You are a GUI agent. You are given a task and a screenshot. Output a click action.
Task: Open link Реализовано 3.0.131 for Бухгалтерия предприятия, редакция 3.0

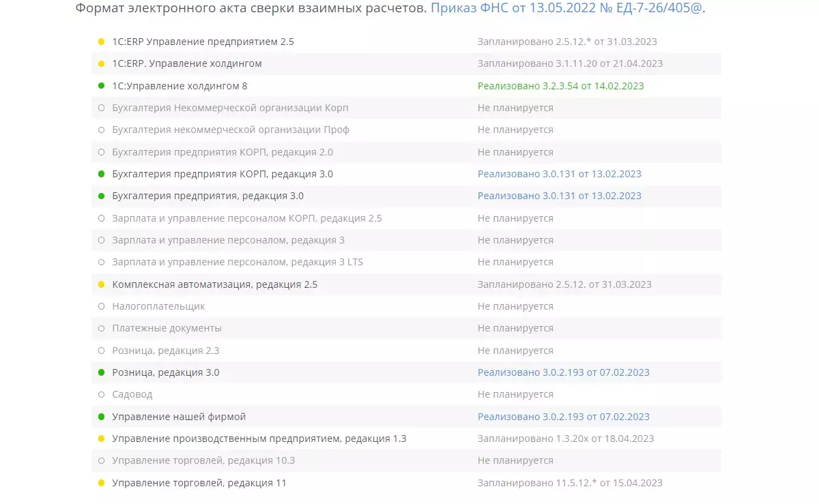pos(560,196)
